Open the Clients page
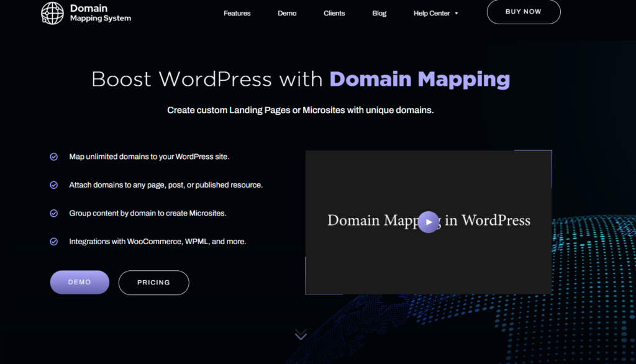 [x=334, y=14]
